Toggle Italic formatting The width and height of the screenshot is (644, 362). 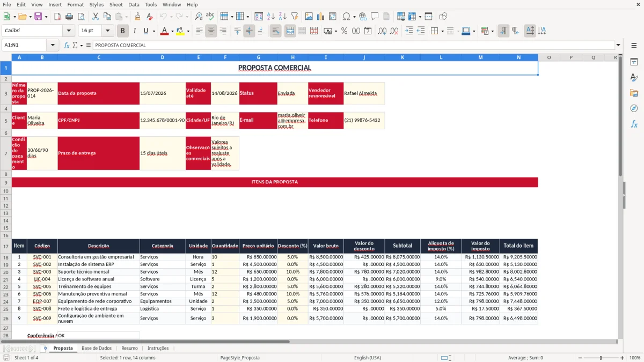pos(134,31)
